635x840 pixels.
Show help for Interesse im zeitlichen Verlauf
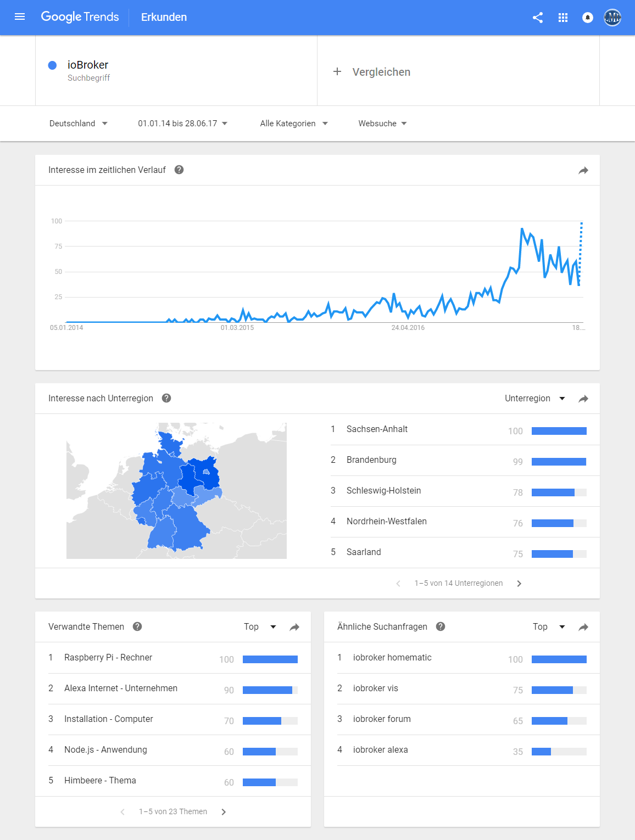click(179, 170)
